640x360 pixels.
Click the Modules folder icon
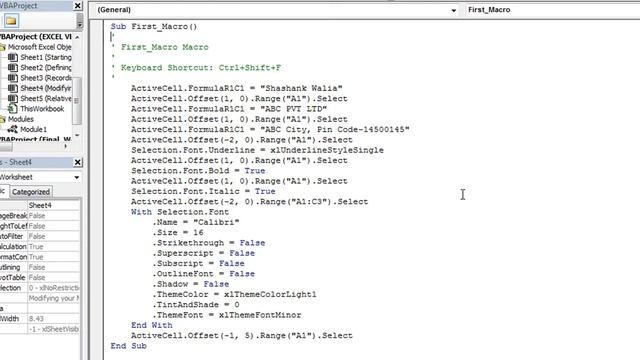coord(3,119)
